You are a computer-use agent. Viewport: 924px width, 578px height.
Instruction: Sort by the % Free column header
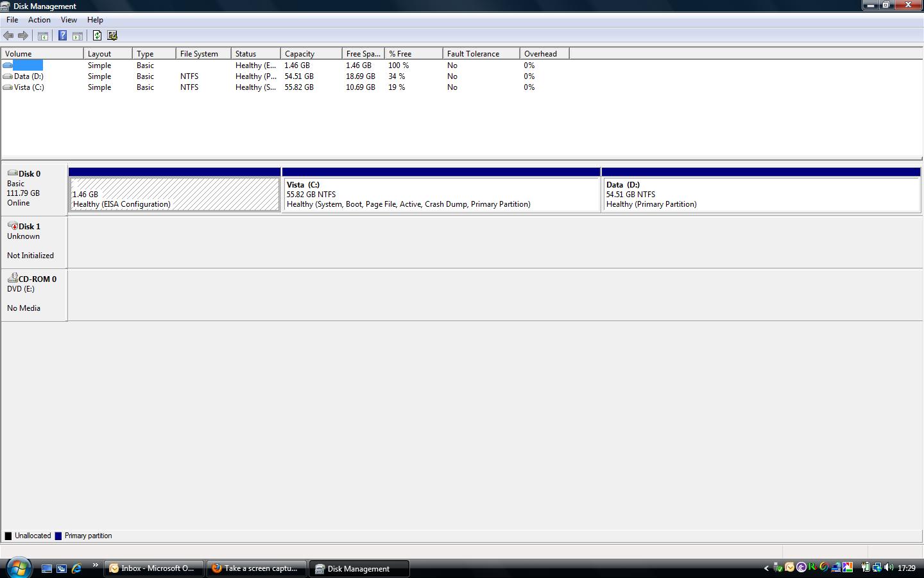point(414,54)
